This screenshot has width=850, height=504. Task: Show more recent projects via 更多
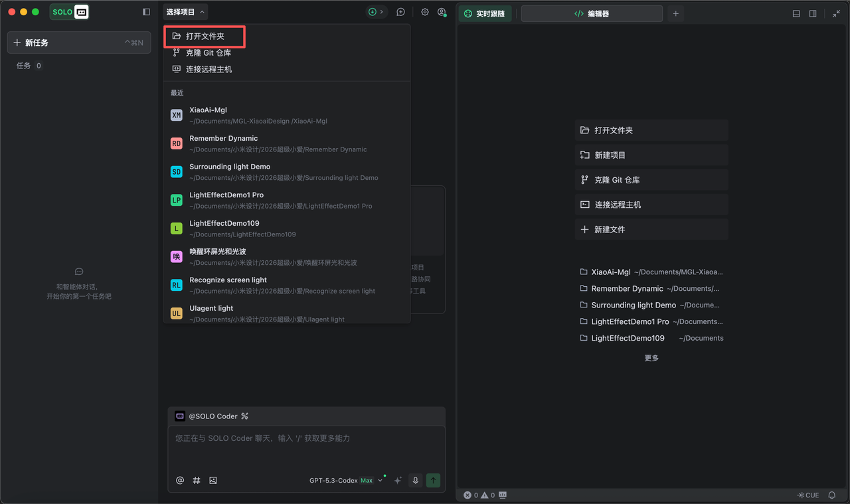point(651,358)
